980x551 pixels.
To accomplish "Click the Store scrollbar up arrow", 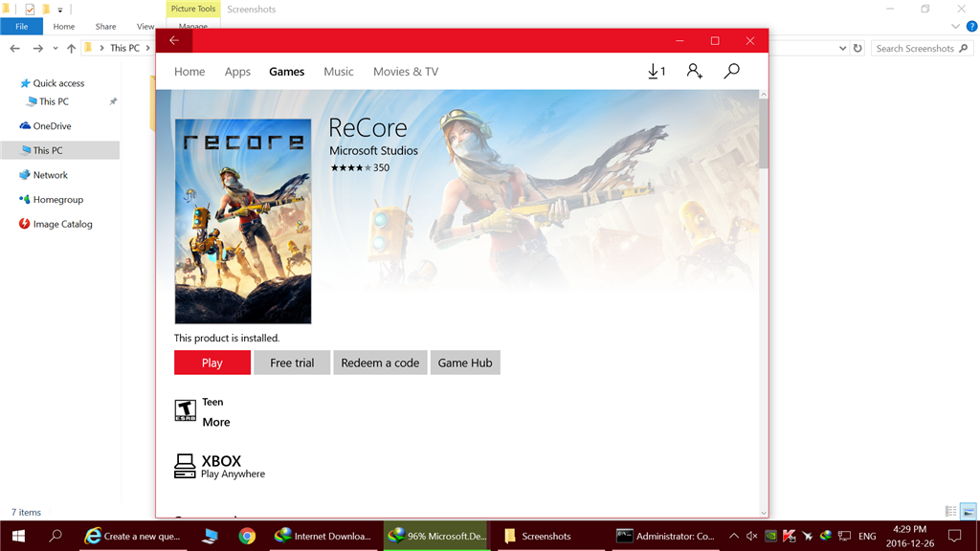I will click(x=763, y=95).
